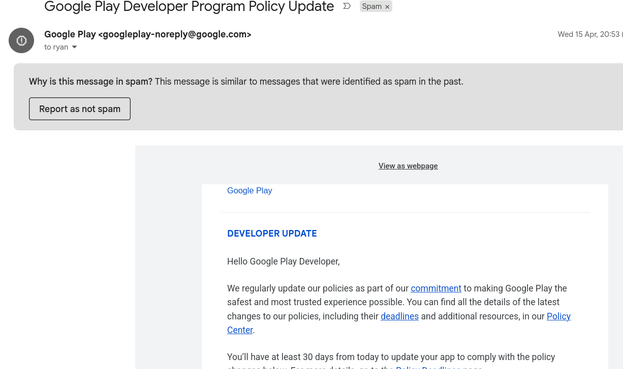Viewport: 623px width, 369px height.
Task: Remove the Spam label with the x
Action: tap(387, 6)
